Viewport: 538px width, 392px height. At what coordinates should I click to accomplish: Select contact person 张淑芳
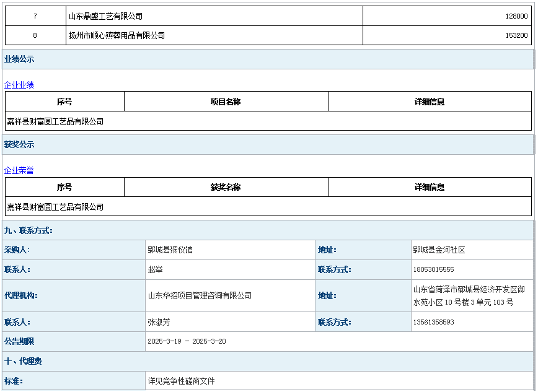pyautogui.click(x=159, y=322)
